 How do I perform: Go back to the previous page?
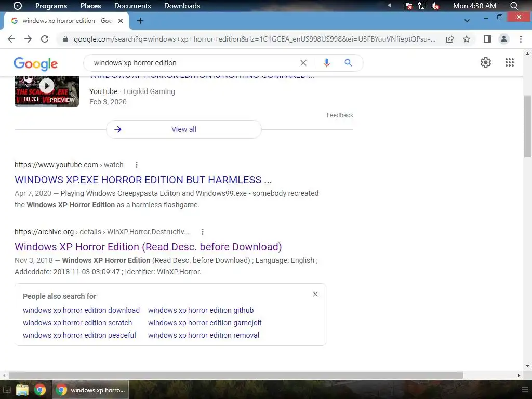point(11,39)
